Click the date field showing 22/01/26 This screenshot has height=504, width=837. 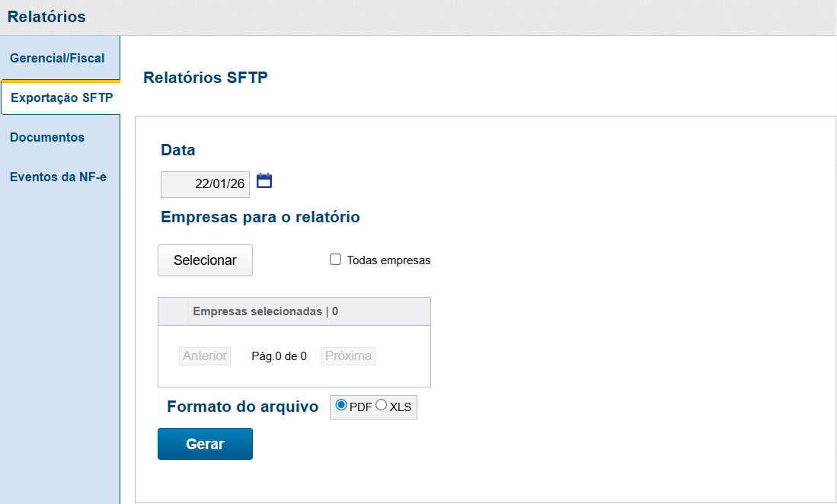[205, 184]
